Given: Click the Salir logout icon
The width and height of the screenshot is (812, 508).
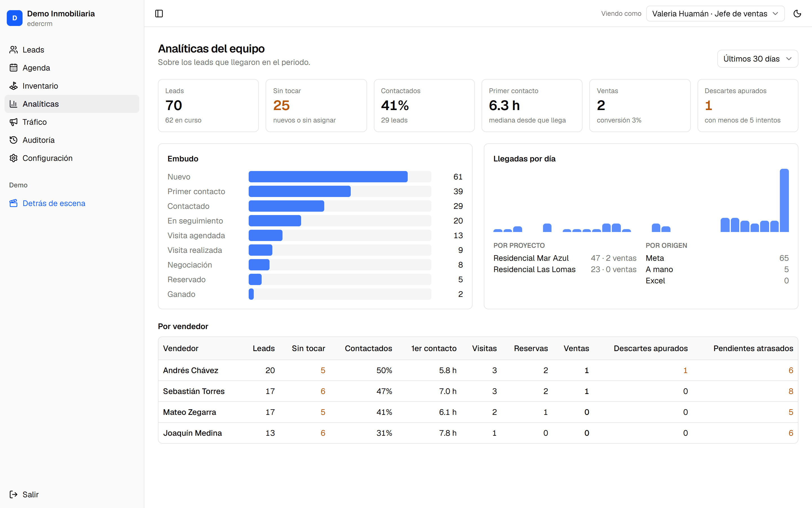Looking at the screenshot, I should click(14, 494).
